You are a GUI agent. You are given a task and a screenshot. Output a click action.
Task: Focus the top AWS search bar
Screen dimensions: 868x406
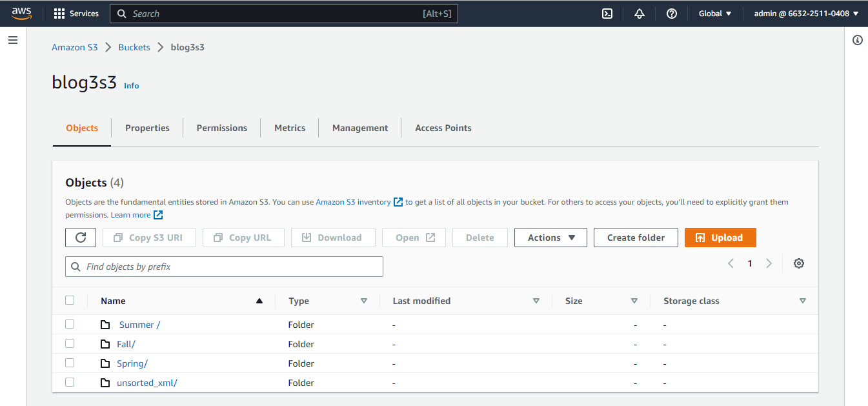(284, 14)
